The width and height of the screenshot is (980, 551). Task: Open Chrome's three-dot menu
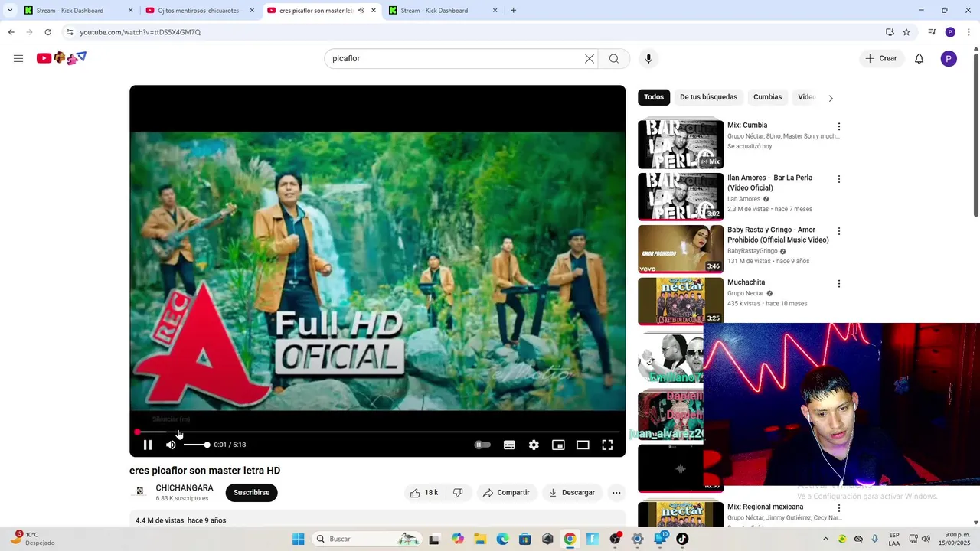tap(969, 32)
